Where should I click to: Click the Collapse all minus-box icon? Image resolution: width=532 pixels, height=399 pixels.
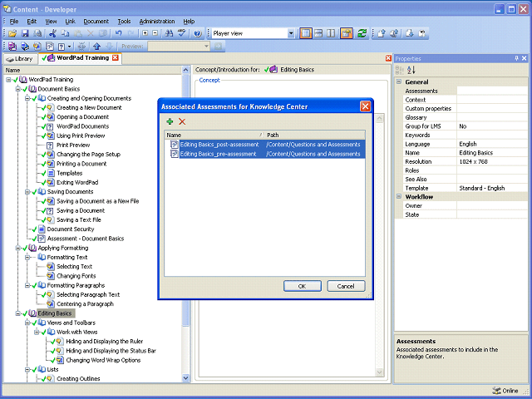[155, 33]
